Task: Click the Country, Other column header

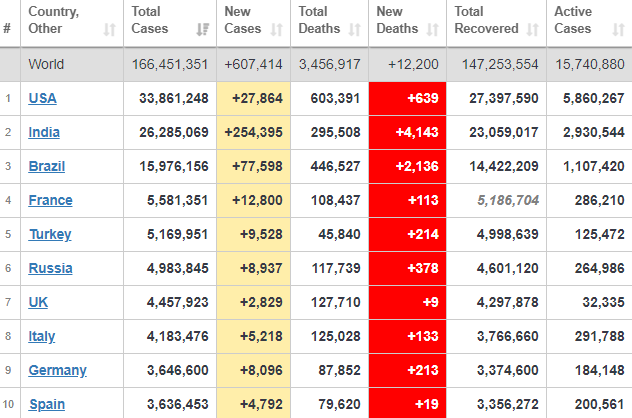Action: (x=72, y=23)
